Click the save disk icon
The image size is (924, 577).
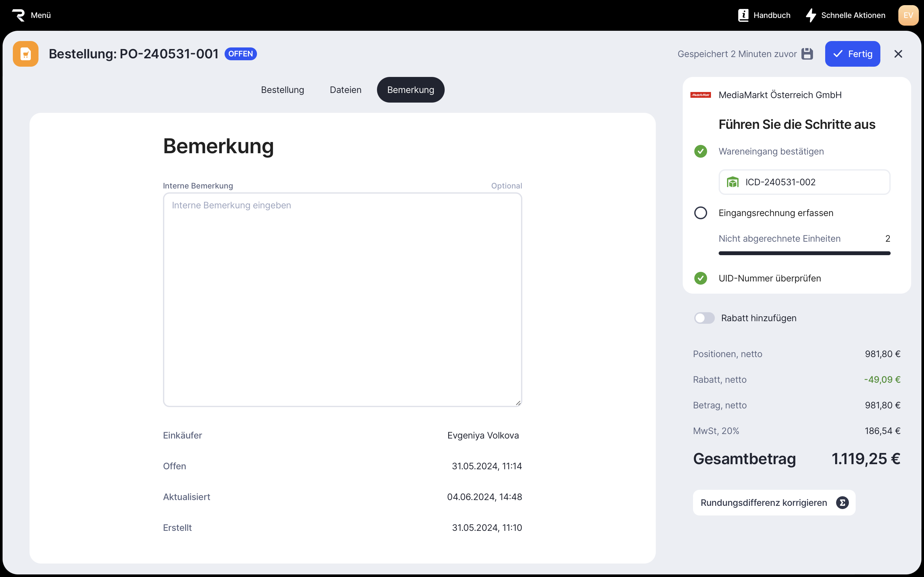(x=807, y=54)
